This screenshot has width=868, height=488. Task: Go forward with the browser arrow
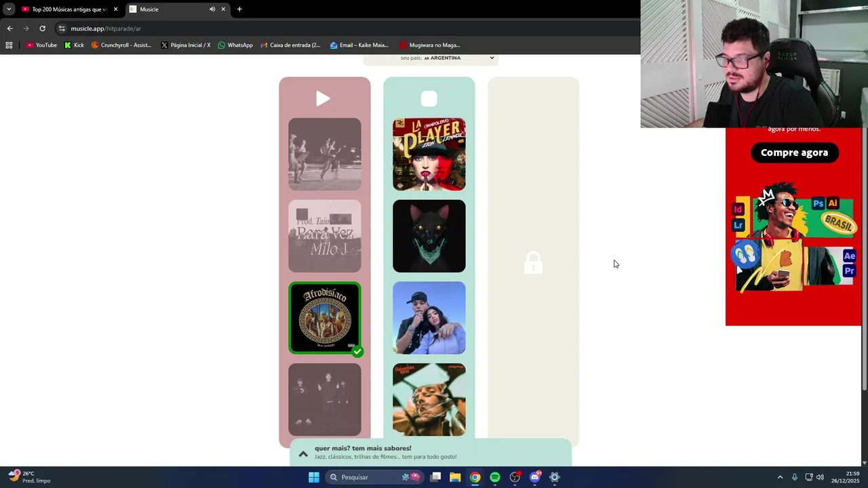(x=26, y=28)
